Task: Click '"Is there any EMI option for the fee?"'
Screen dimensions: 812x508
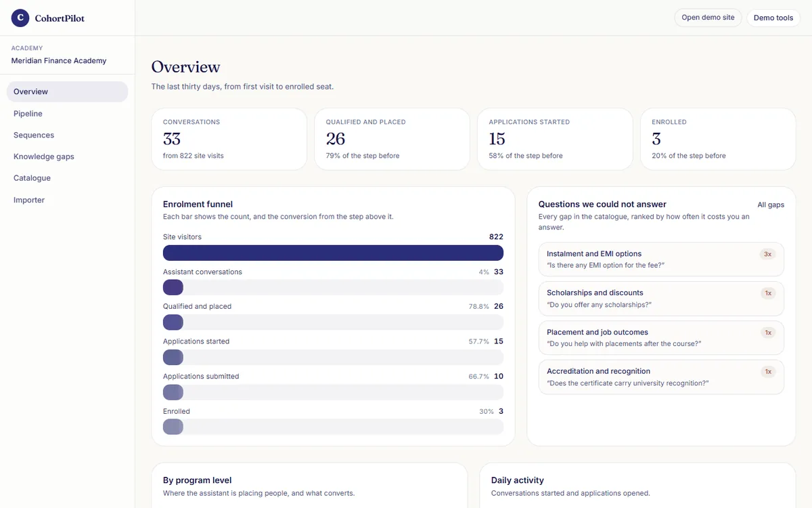Action: point(606,266)
